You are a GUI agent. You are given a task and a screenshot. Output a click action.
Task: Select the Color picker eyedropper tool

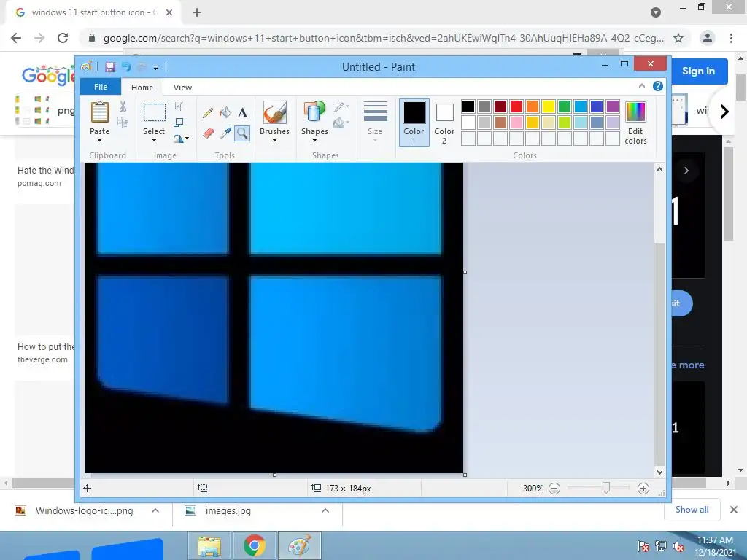coord(225,133)
